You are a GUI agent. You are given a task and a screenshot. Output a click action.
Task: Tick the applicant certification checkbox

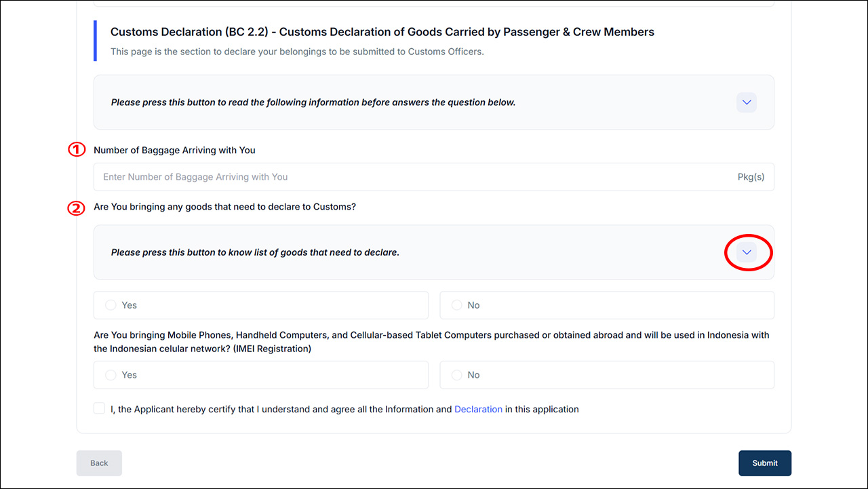tap(100, 409)
